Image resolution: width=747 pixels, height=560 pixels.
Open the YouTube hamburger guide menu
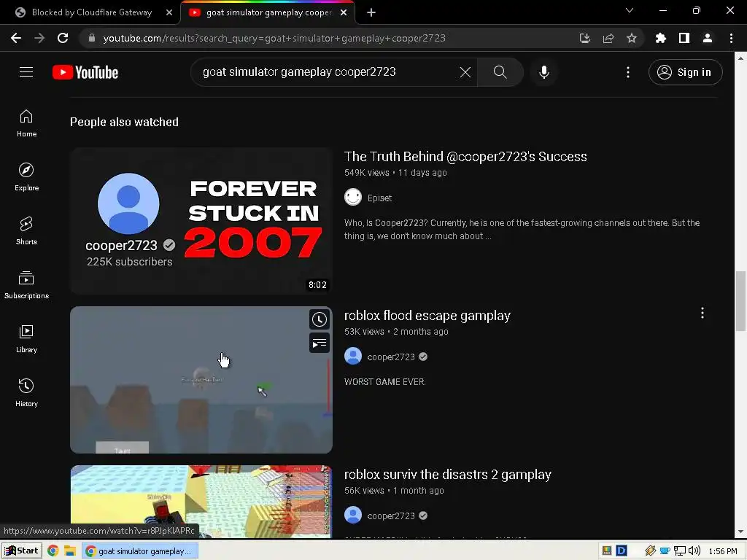26,72
